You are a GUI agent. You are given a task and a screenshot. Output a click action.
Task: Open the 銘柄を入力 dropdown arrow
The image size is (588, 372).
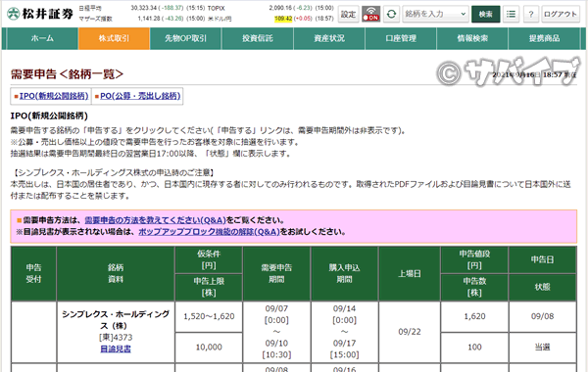point(464,14)
